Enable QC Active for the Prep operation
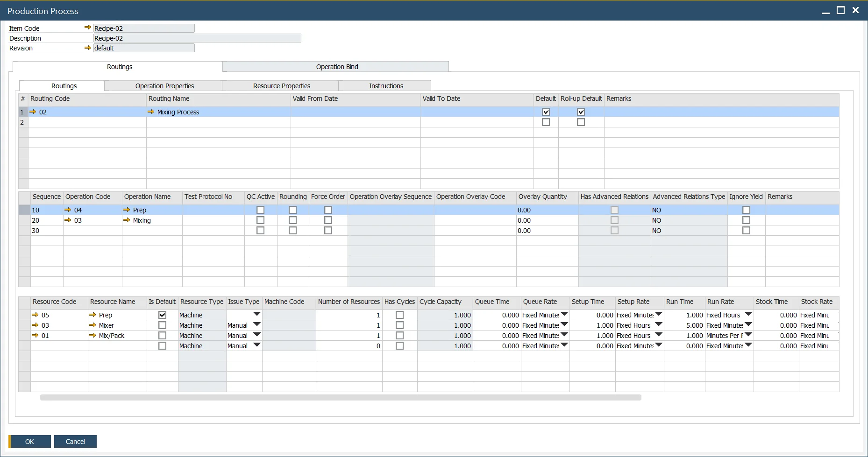868x457 pixels. click(x=260, y=210)
